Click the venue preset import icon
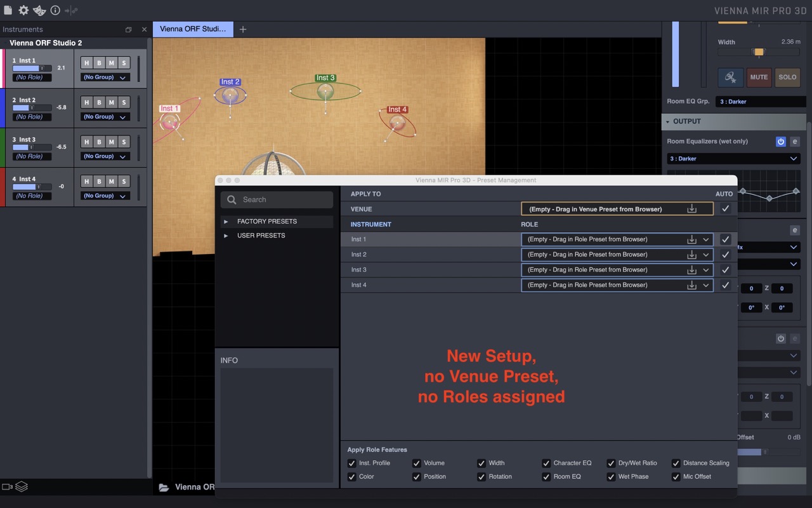Viewport: 812px width, 508px height. pyautogui.click(x=691, y=209)
